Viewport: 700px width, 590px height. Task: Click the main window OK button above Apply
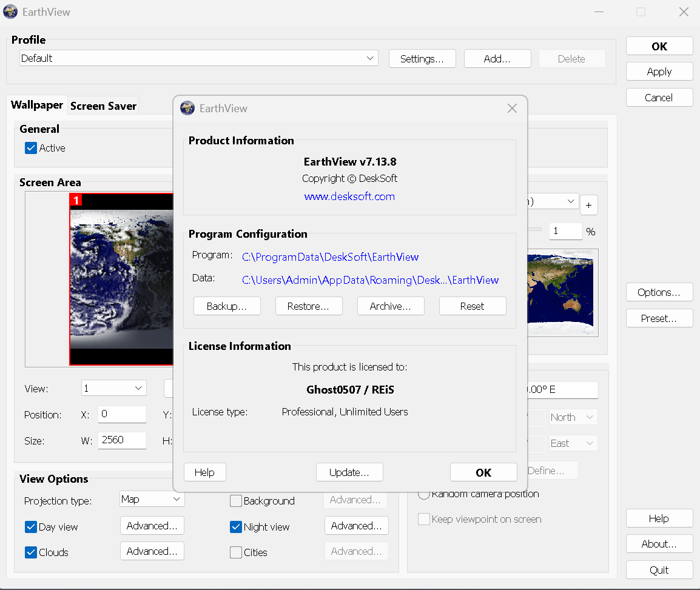click(x=659, y=46)
